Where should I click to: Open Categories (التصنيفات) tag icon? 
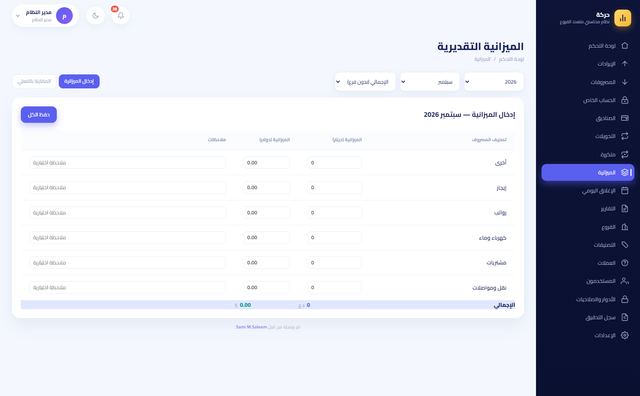[624, 245]
